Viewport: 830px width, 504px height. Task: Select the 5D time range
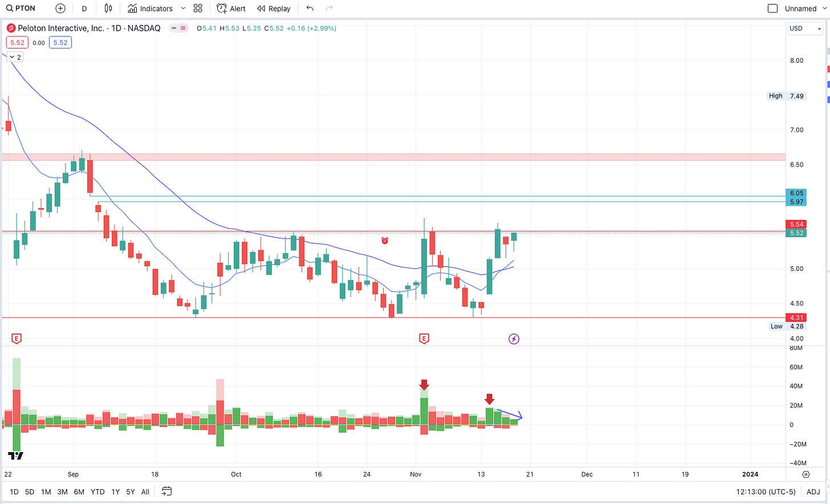click(x=30, y=491)
